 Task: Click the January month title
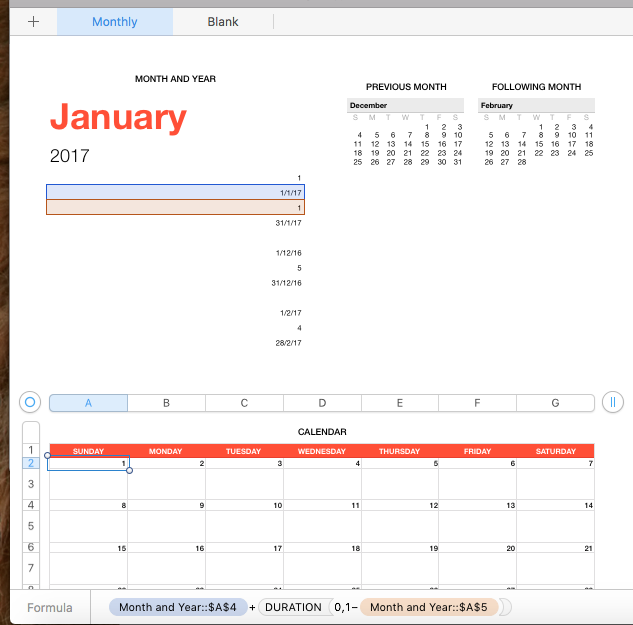pyautogui.click(x=118, y=117)
